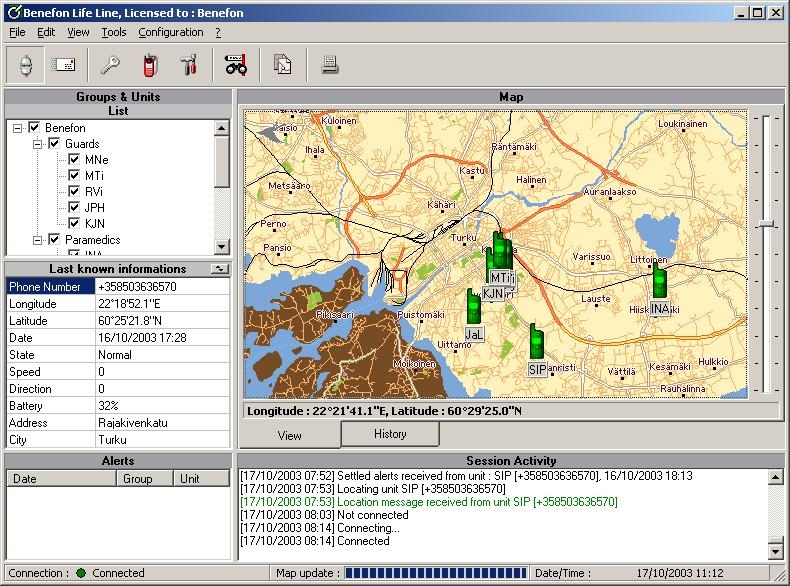Switch to the History tab
The height and width of the screenshot is (586, 790).
(x=390, y=434)
